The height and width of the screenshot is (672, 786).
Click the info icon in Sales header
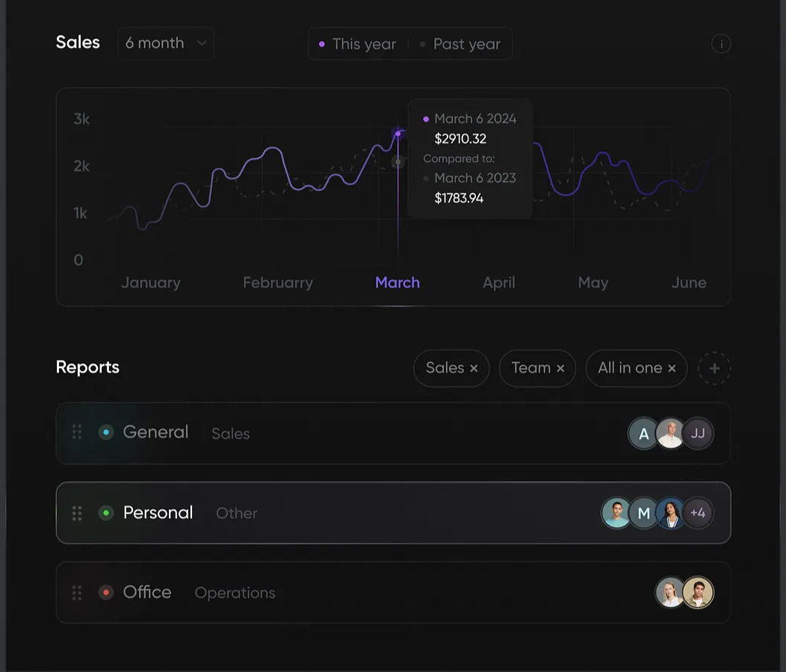click(721, 44)
